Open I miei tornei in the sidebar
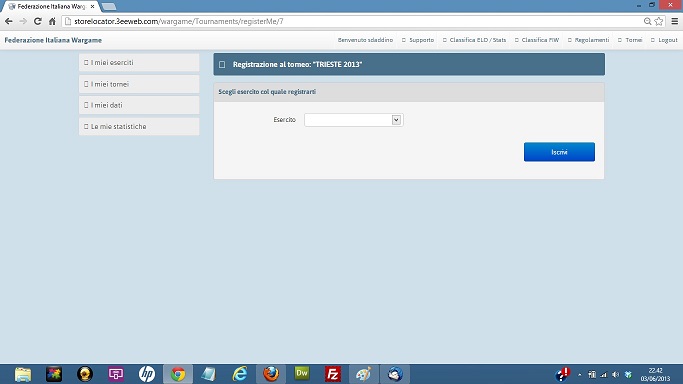This screenshot has height=384, width=683. coord(139,84)
